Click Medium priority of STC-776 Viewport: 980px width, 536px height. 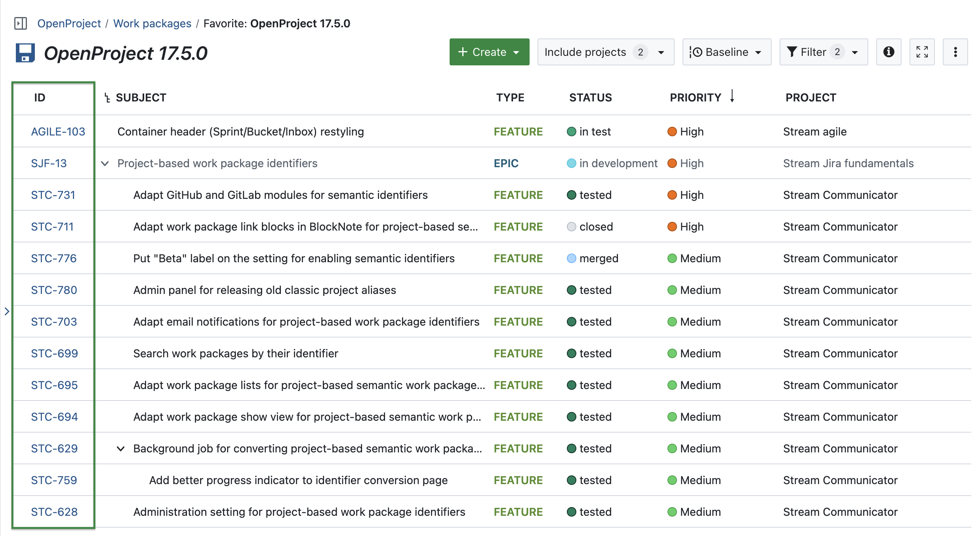694,258
